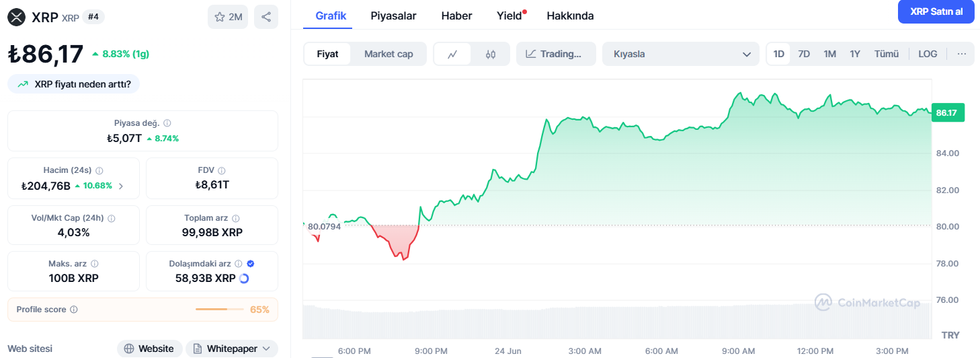Click the TRY currency label
The height and width of the screenshot is (358, 980).
950,334
